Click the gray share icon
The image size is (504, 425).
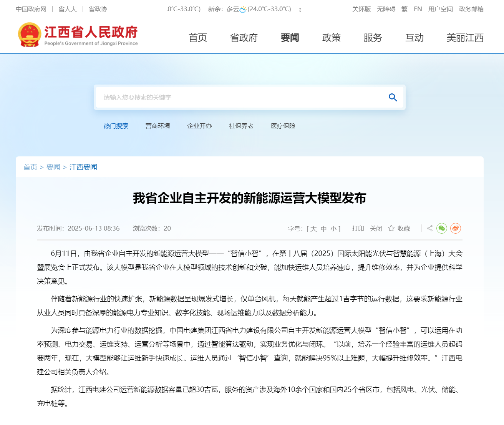pos(430,228)
